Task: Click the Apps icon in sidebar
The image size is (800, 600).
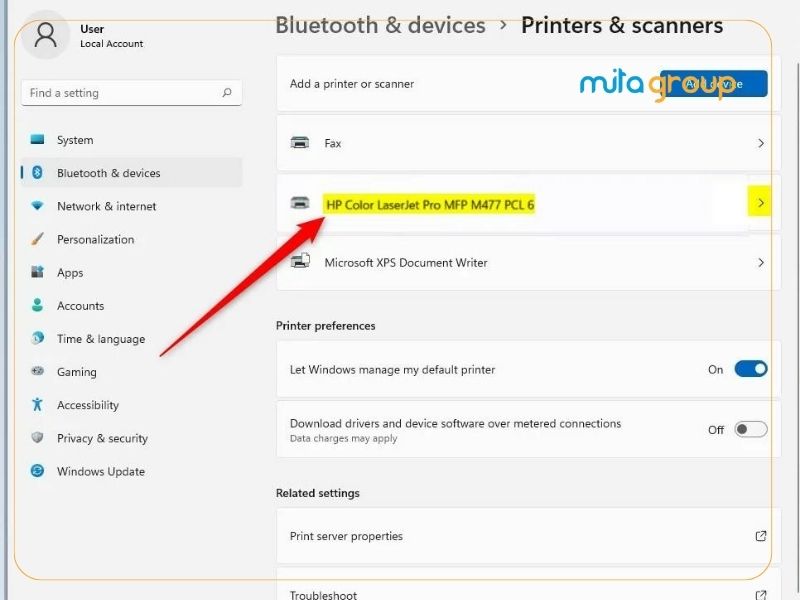Action: tap(37, 272)
